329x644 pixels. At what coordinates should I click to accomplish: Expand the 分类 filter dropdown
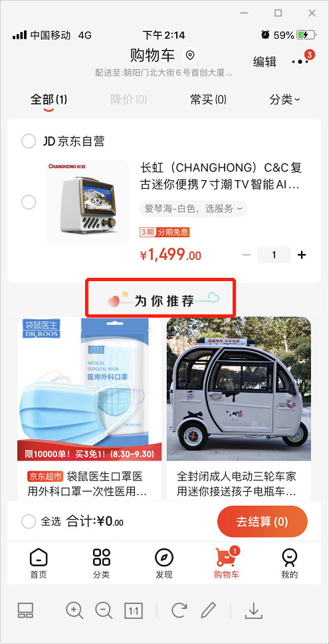284,100
